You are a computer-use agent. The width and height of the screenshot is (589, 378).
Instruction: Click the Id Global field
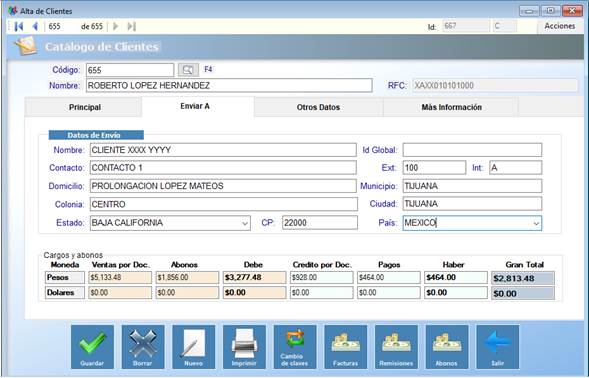(x=472, y=150)
